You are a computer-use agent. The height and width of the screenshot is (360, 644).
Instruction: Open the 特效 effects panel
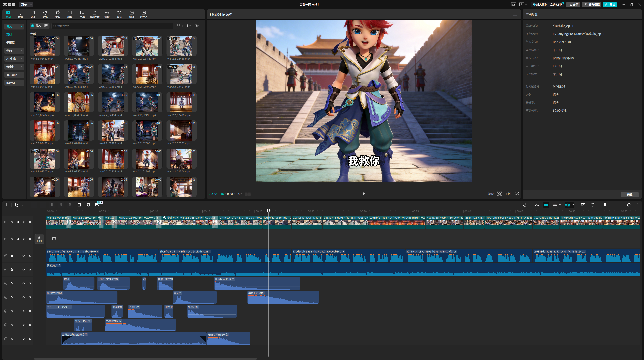pyautogui.click(x=58, y=14)
